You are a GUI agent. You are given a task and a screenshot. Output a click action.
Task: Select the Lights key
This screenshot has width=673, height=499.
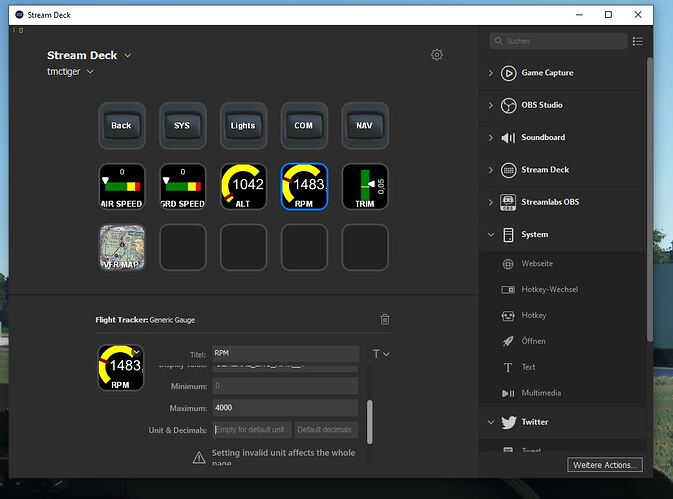pos(243,126)
